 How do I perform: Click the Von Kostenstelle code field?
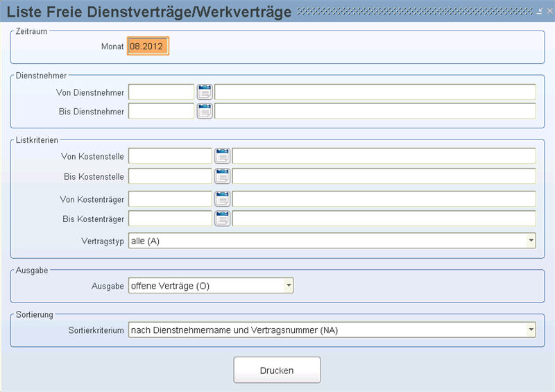pos(170,156)
